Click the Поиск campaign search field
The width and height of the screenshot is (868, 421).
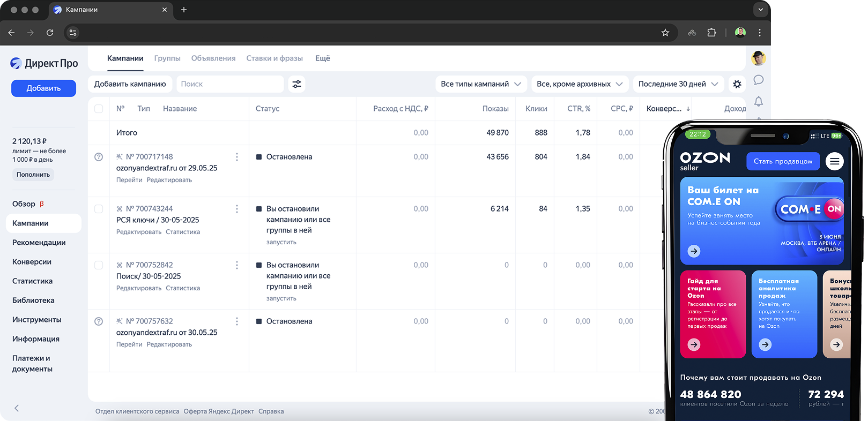coord(230,84)
